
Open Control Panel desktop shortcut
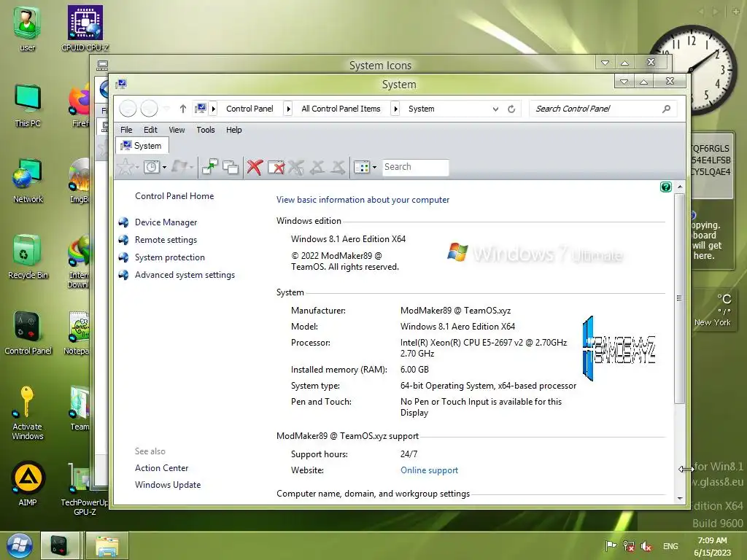[28, 332]
